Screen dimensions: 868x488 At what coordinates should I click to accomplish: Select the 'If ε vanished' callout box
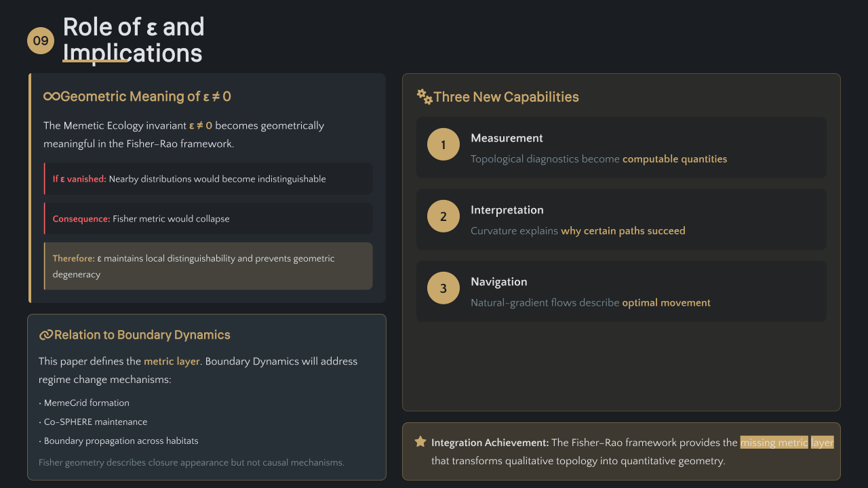(x=208, y=179)
